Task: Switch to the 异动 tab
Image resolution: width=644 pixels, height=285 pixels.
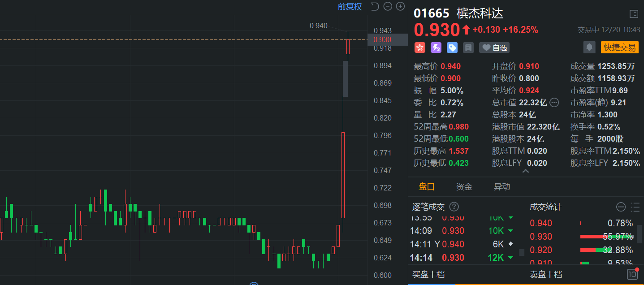Action: (502, 187)
